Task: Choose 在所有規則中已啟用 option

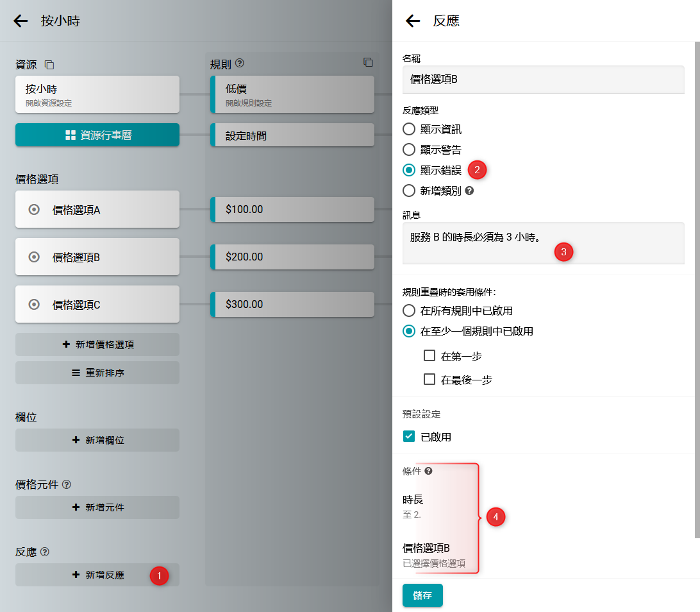Action: 409,310
